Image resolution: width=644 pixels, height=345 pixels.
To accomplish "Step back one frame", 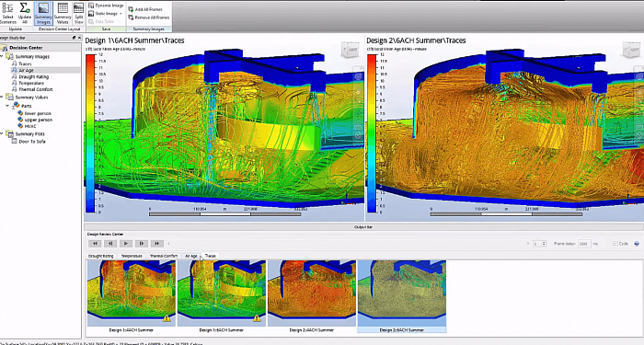I will 110,244.
